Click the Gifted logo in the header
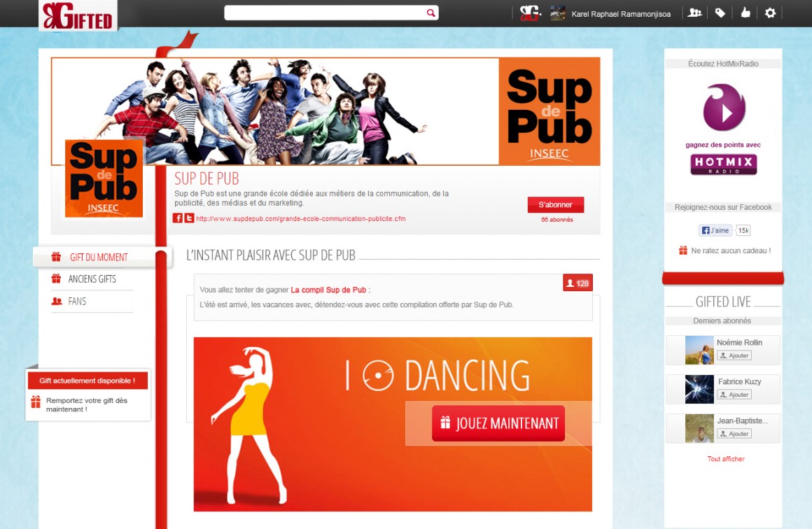 [78, 15]
